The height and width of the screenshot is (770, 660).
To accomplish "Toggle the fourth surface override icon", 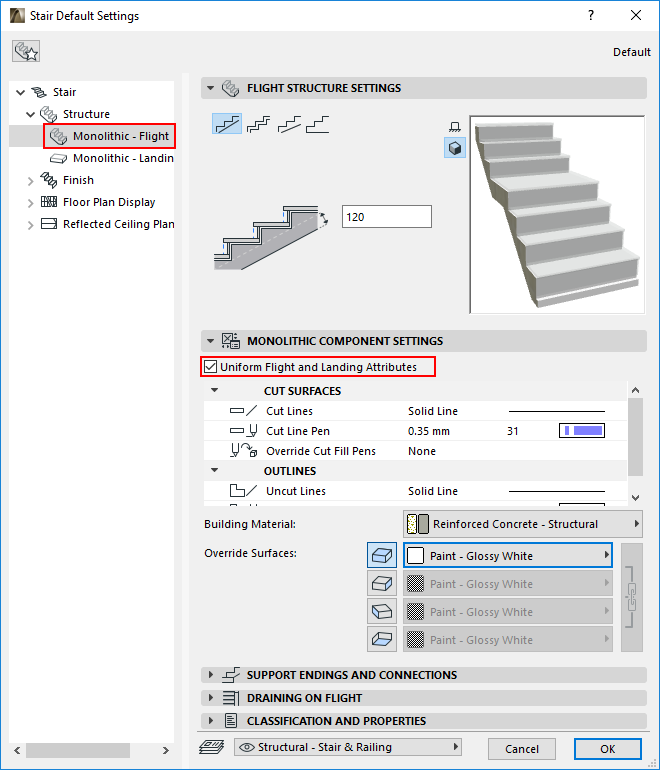I will [x=382, y=639].
